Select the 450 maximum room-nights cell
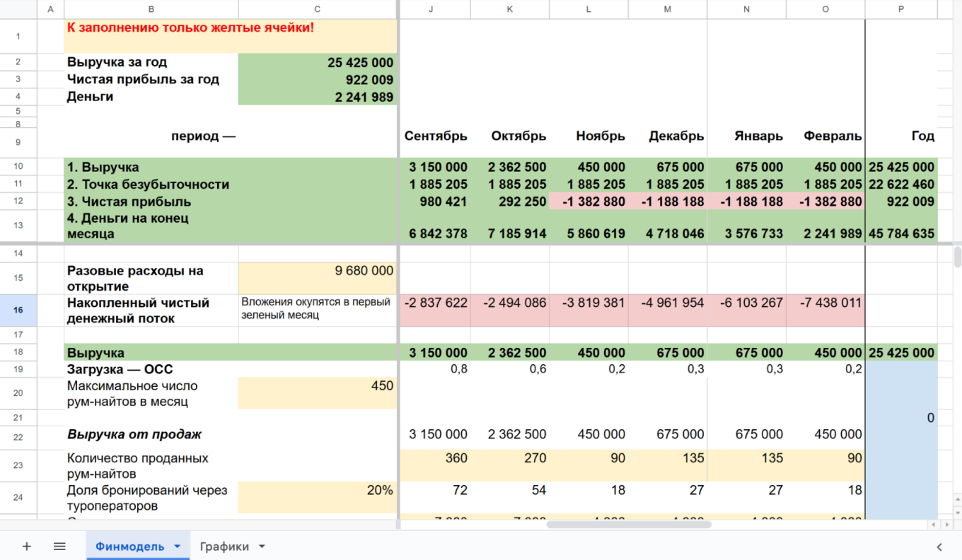The width and height of the screenshot is (962, 560). coord(317,393)
